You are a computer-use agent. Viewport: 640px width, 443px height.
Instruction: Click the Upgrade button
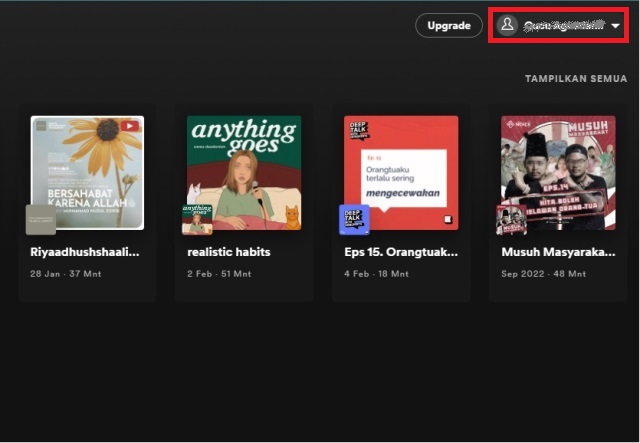449,25
